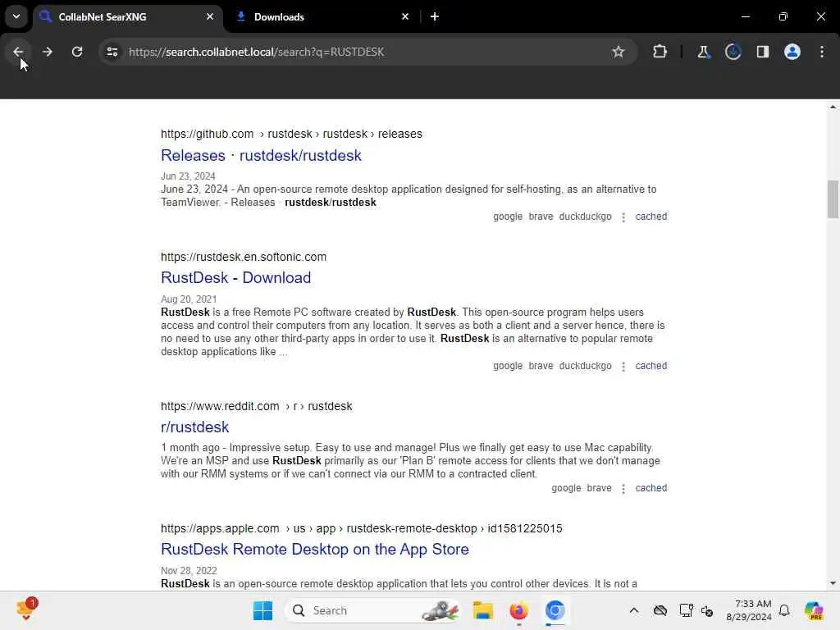Close the CollabNet SearXNG tab
Screen dimensions: 840x630
point(210,16)
